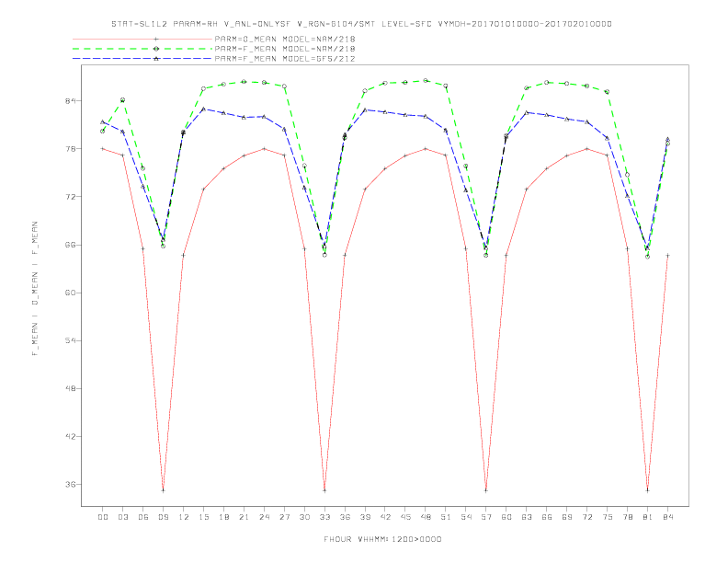Click x-axis tick label 57
Viewport: 728px width, 563px height.
coord(486,517)
